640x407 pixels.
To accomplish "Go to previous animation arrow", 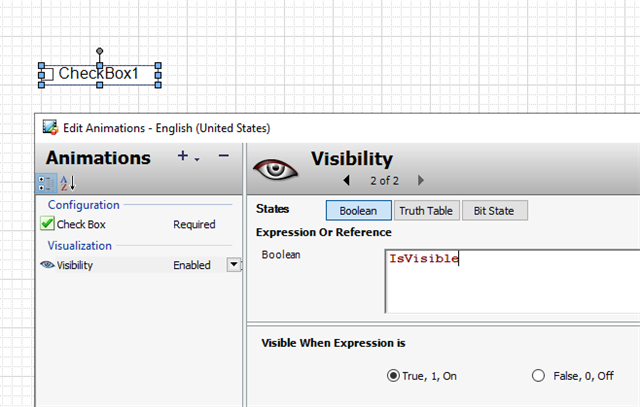I will [347, 180].
